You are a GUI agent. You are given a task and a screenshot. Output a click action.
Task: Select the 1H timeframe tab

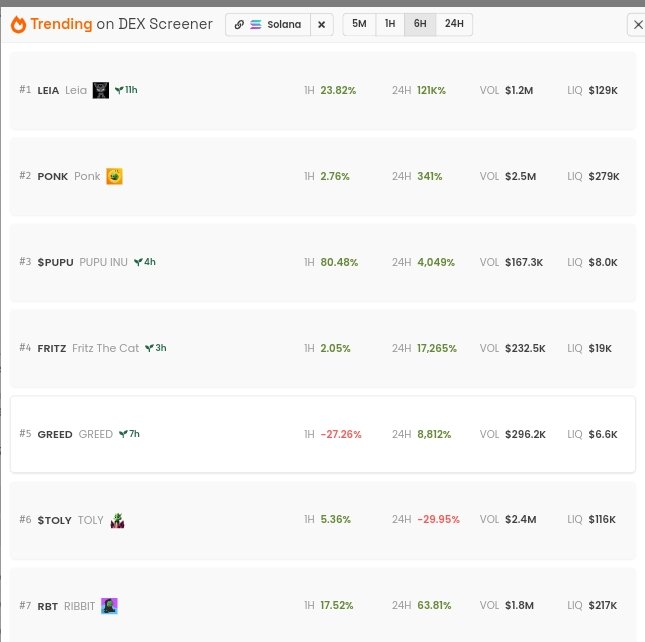click(x=390, y=24)
